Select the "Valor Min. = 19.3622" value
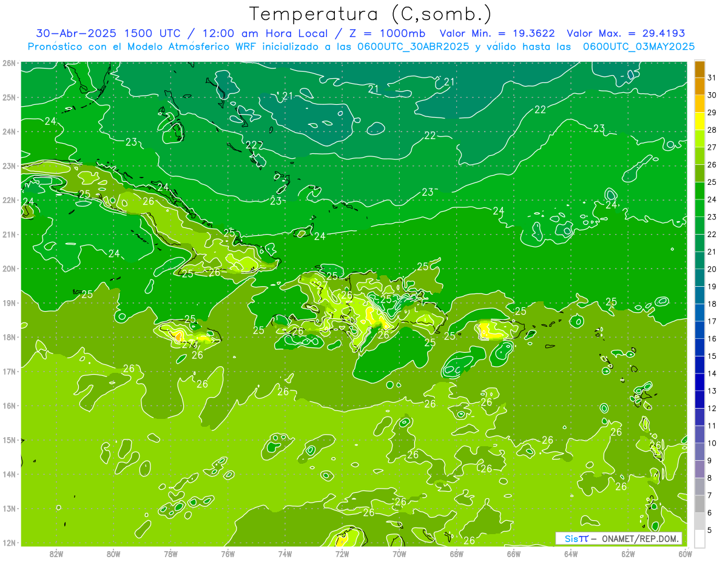Image resolution: width=728 pixels, height=562 pixels. (x=499, y=33)
